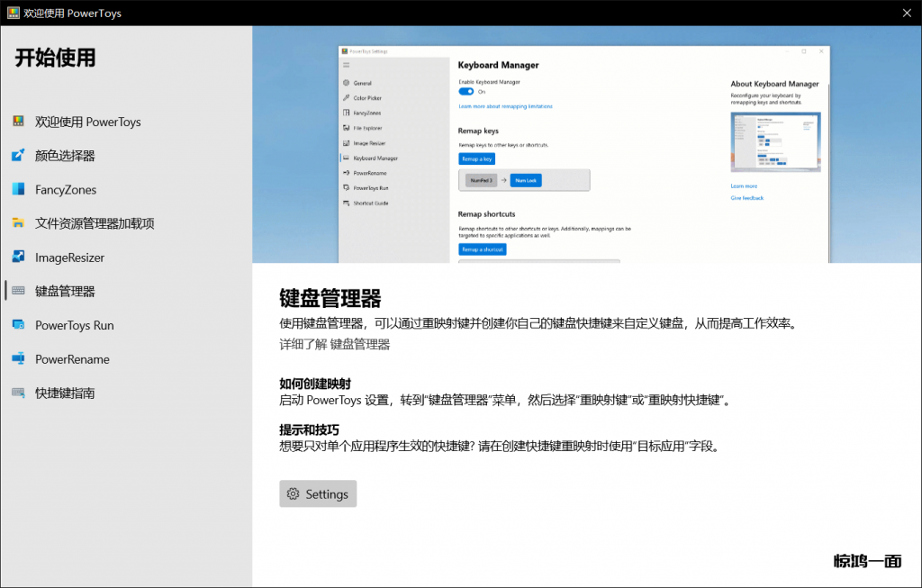Image resolution: width=922 pixels, height=588 pixels.
Task: Select the FancyZones sidebar icon
Action: pyautogui.click(x=18, y=189)
